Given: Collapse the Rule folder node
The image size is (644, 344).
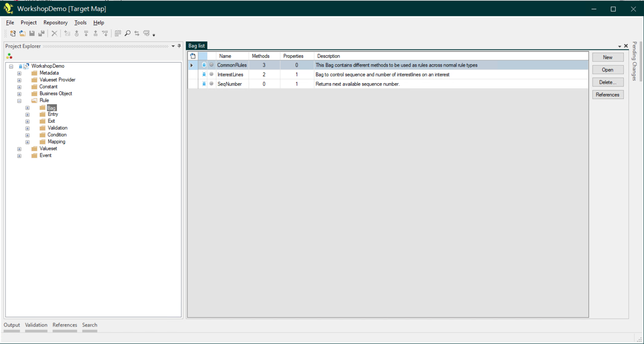Looking at the screenshot, I should pos(19,101).
